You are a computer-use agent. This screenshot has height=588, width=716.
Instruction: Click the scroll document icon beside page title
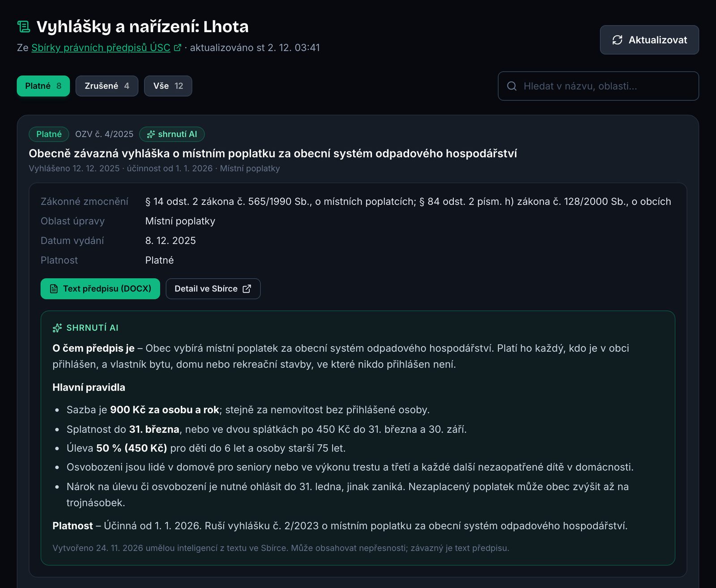(x=24, y=27)
